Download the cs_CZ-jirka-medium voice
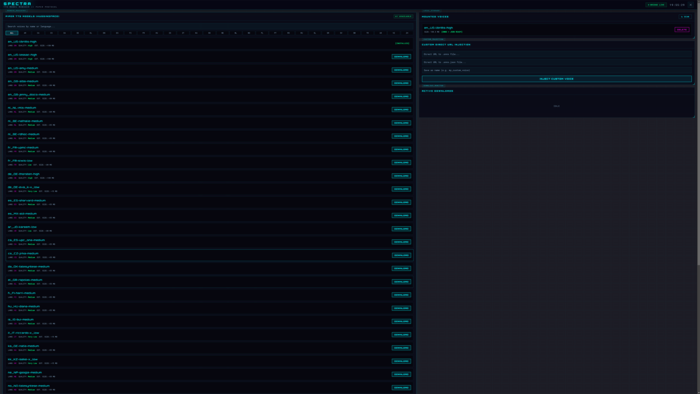Image resolution: width=700 pixels, height=394 pixels. tap(401, 255)
